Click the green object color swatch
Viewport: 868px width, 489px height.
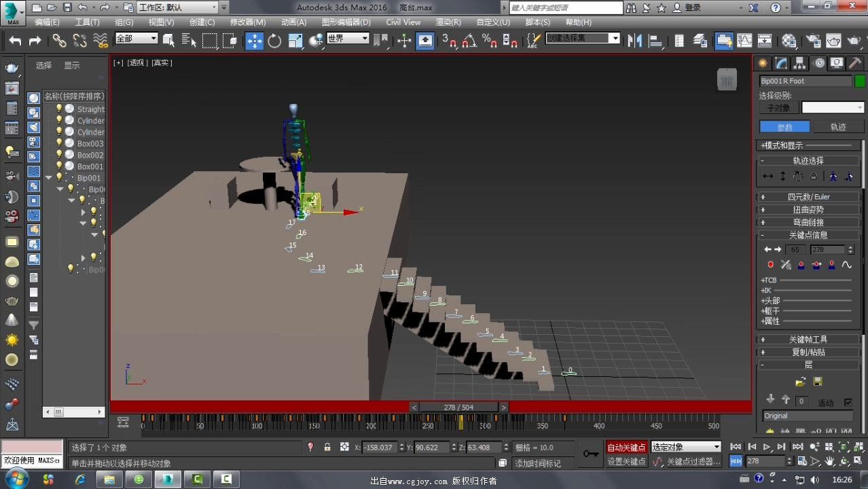coord(860,81)
